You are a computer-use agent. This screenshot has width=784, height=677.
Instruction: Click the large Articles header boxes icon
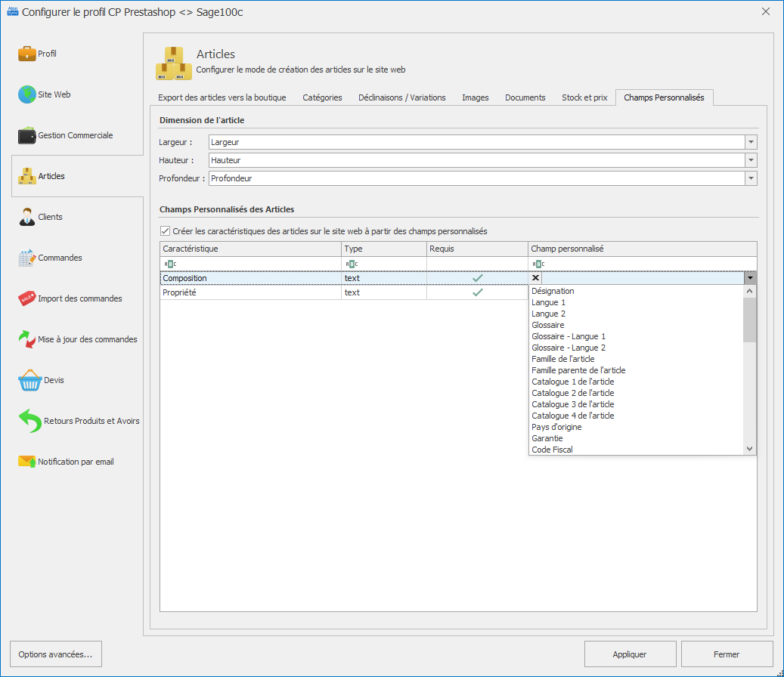(173, 63)
